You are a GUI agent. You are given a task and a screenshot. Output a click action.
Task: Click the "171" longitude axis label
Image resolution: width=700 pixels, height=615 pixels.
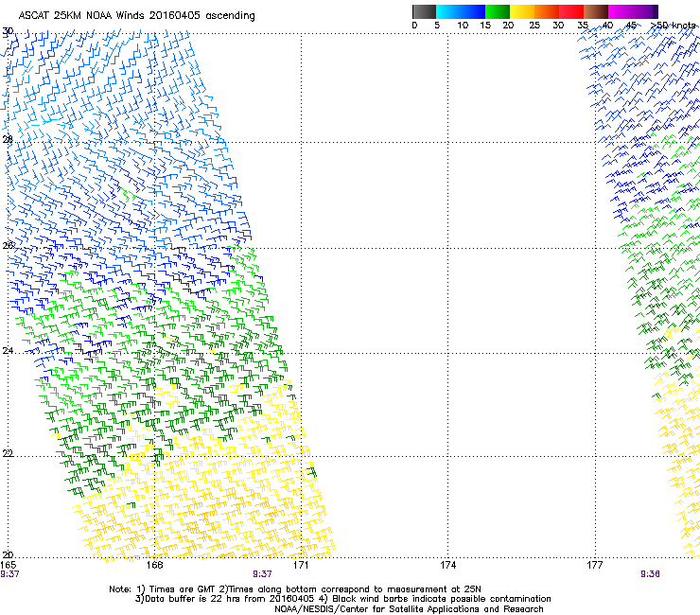coord(301,565)
